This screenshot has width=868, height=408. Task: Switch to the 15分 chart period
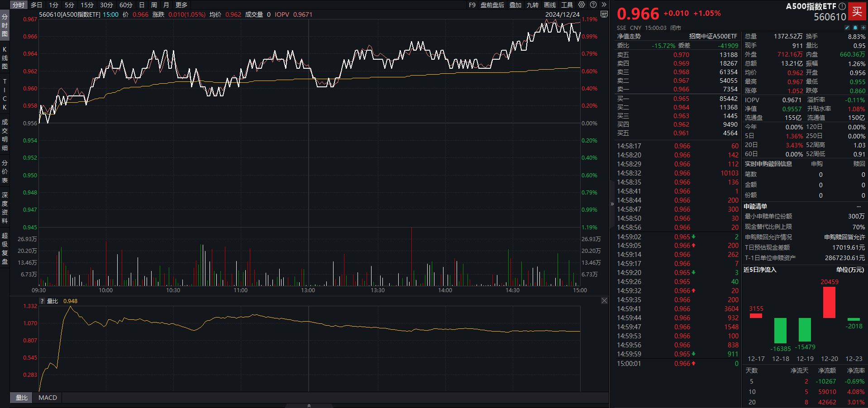(x=87, y=5)
